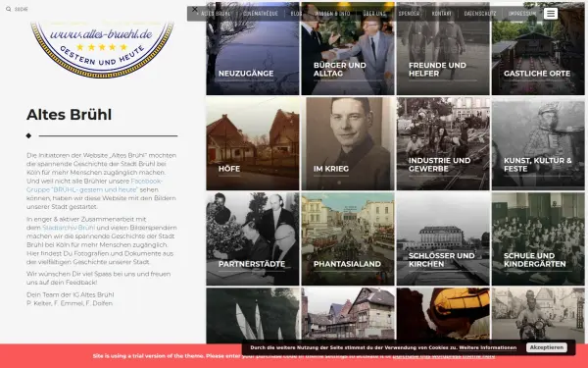The width and height of the screenshot is (588, 368).
Task: Open the Über uns menu item
Action: pyautogui.click(x=374, y=14)
